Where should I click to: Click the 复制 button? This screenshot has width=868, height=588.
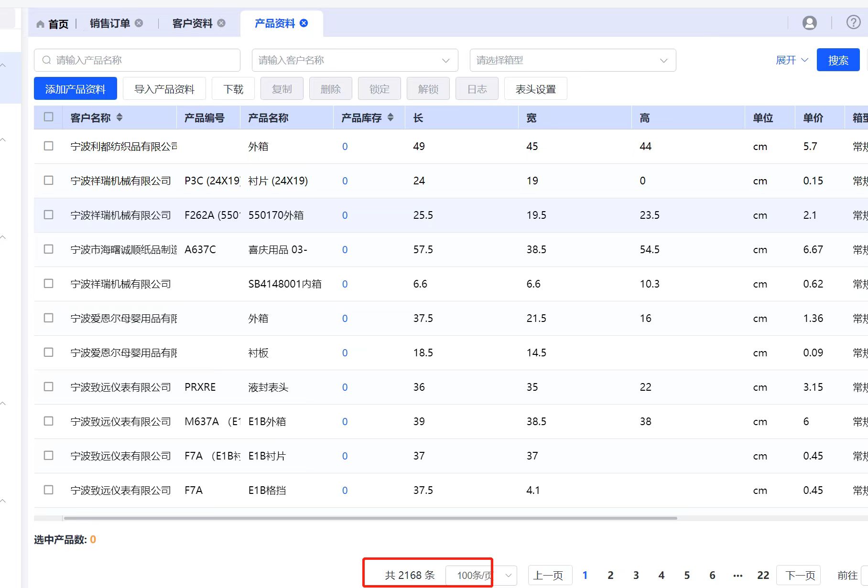[282, 89]
